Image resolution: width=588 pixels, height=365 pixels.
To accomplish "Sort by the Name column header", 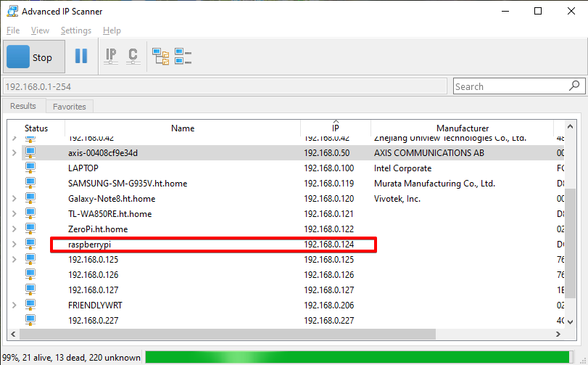I will pyautogui.click(x=183, y=128).
